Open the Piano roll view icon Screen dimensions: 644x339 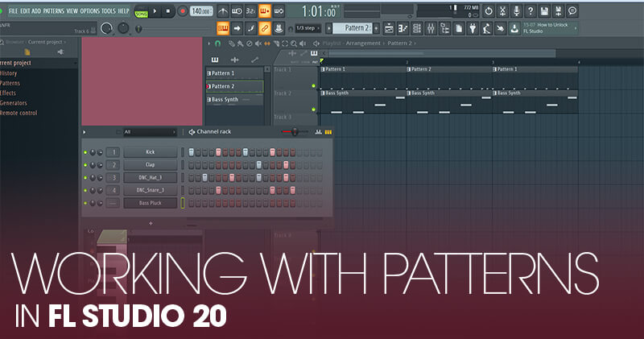(x=403, y=28)
